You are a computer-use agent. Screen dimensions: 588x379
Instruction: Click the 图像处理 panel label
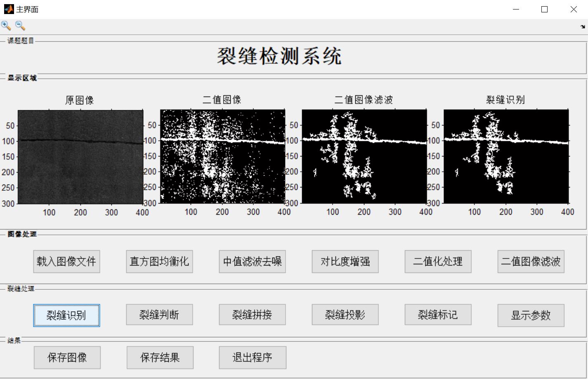[22, 234]
